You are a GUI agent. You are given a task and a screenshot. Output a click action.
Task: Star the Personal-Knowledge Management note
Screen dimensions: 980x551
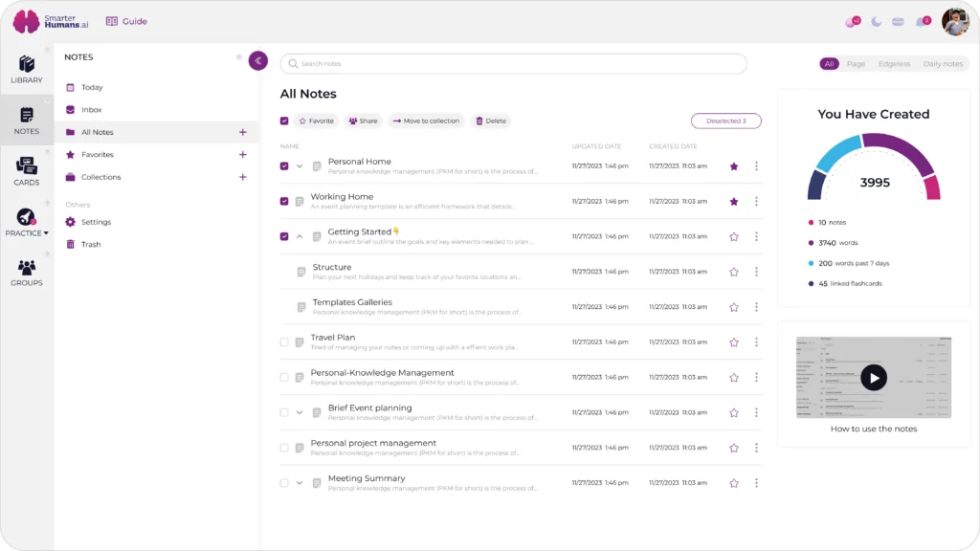pos(734,377)
